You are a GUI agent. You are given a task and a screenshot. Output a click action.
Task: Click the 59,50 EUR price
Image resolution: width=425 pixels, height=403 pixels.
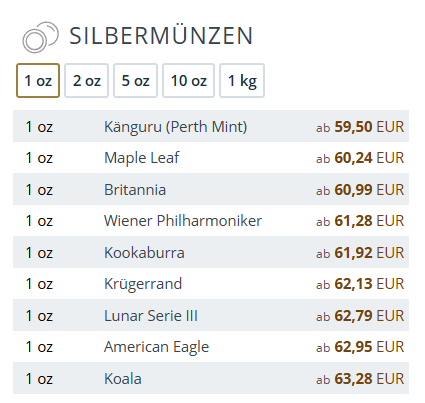[x=360, y=127]
